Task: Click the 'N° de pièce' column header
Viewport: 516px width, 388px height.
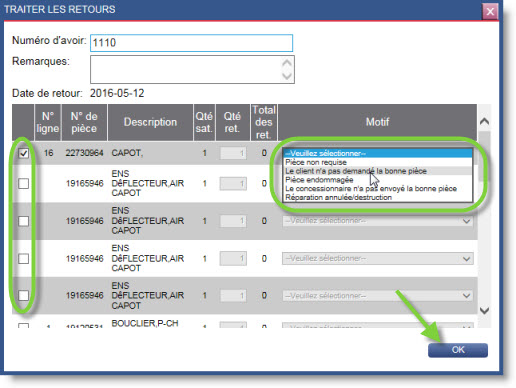Action: click(x=84, y=122)
